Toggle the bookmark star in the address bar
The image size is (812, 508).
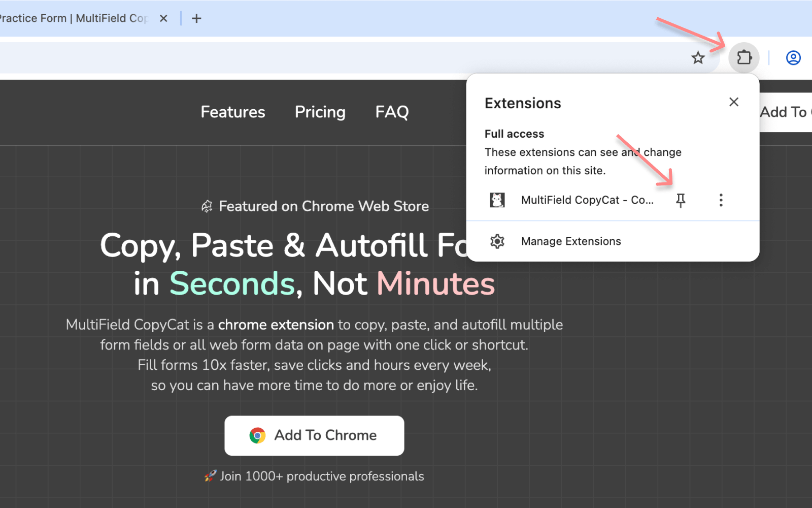pyautogui.click(x=698, y=57)
